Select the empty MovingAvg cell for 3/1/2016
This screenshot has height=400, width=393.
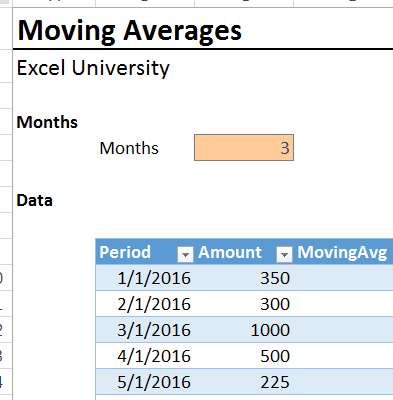343,330
